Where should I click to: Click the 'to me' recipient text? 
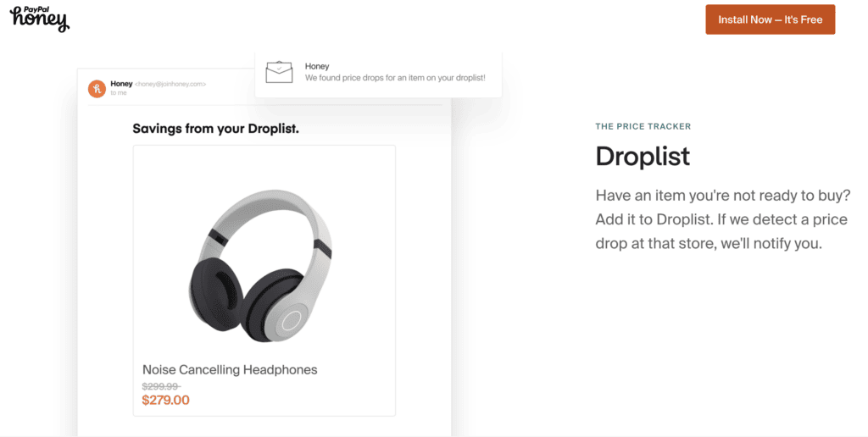coord(119,93)
